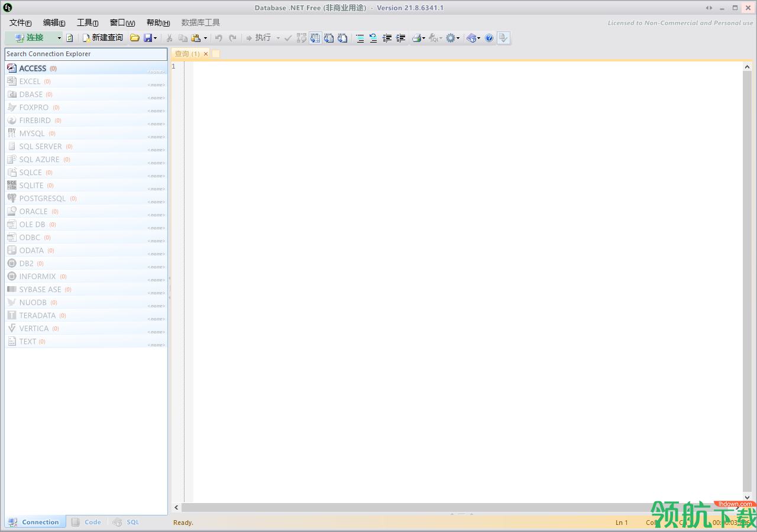Select ORACLE in the connection list
757x532 pixels.
pyautogui.click(x=86, y=212)
